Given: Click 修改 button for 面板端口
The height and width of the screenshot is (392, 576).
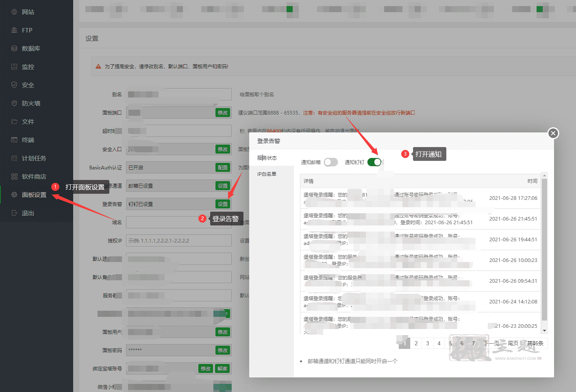Looking at the screenshot, I should coord(223,113).
